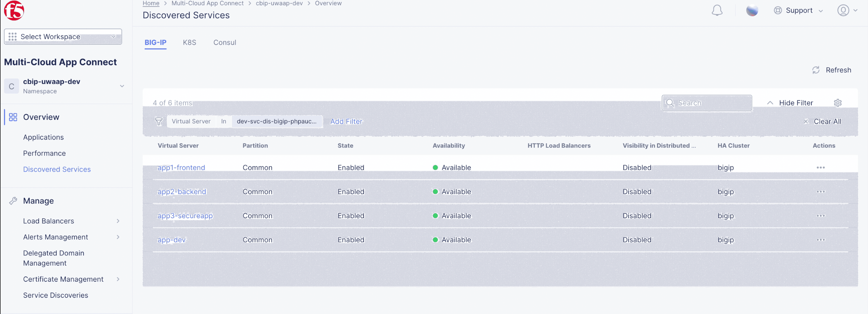Image resolution: width=868 pixels, height=314 pixels.
Task: Go to Performance in sidebar
Action: 44,153
